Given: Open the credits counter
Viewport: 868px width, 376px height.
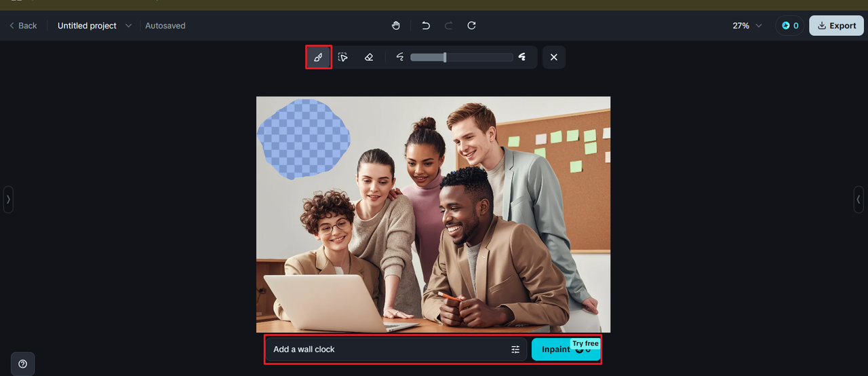Looking at the screenshot, I should 790,25.
